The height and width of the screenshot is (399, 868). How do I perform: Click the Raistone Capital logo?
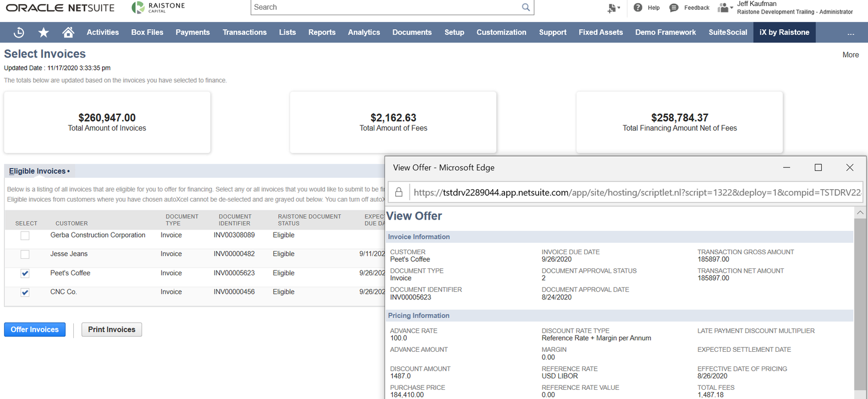tap(158, 8)
